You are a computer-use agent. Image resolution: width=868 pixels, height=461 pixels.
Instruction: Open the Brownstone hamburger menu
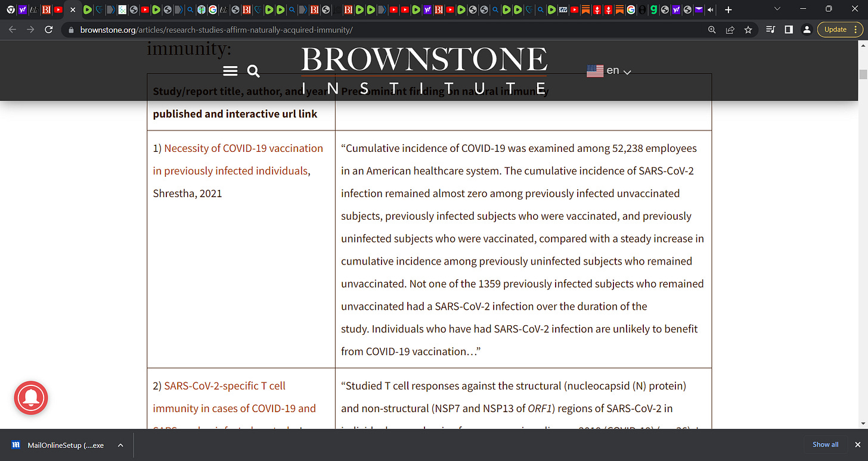[x=230, y=71]
